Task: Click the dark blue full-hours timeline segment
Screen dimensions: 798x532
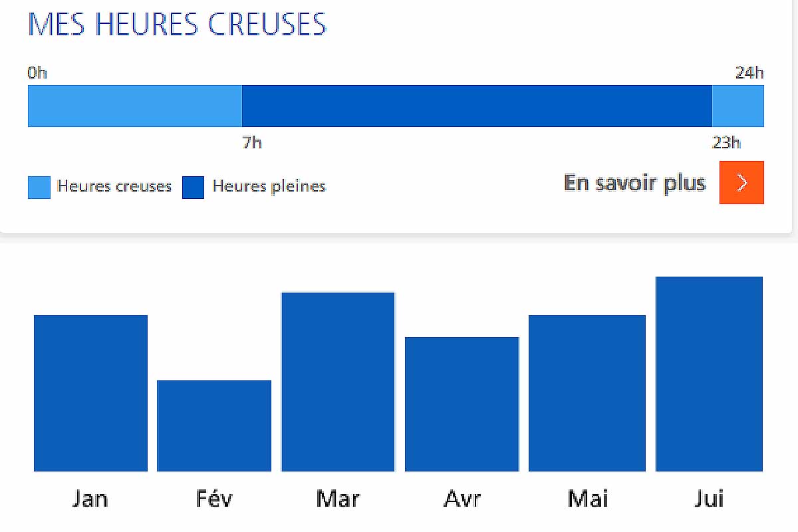Action: (x=477, y=106)
